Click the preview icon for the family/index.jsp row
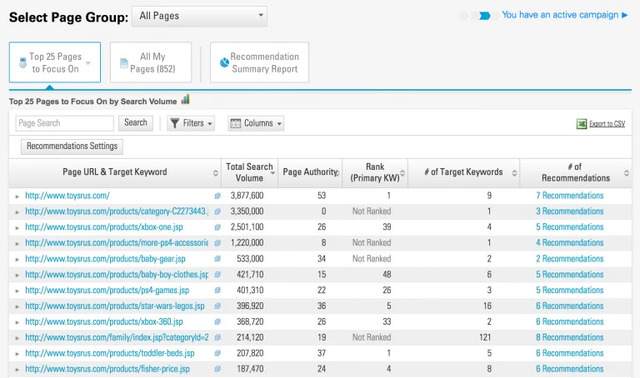 coord(218,338)
